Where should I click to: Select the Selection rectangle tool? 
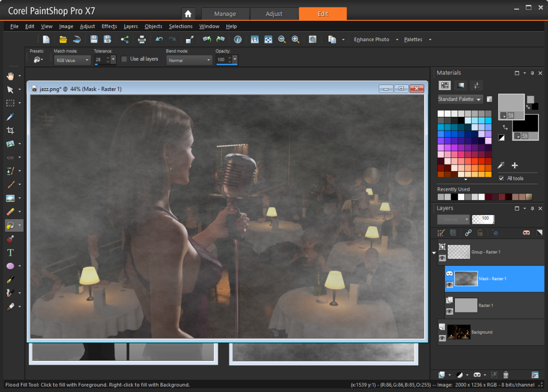pos(10,103)
